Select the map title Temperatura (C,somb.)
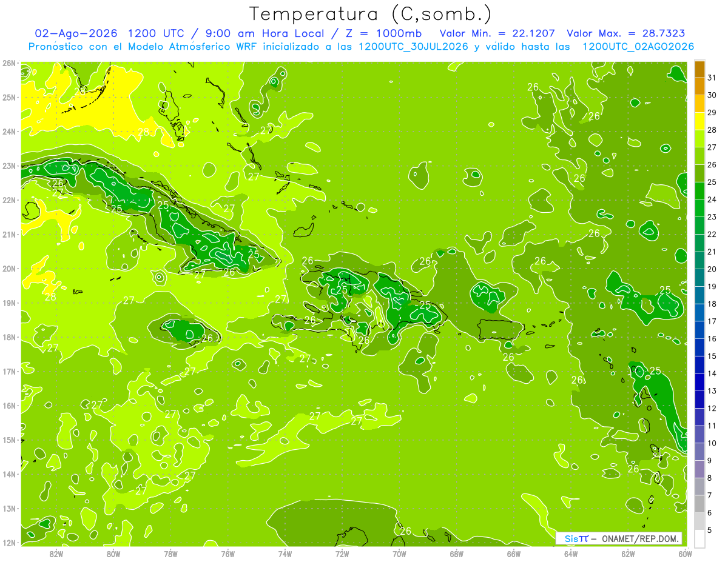728x562 pixels. click(x=371, y=13)
